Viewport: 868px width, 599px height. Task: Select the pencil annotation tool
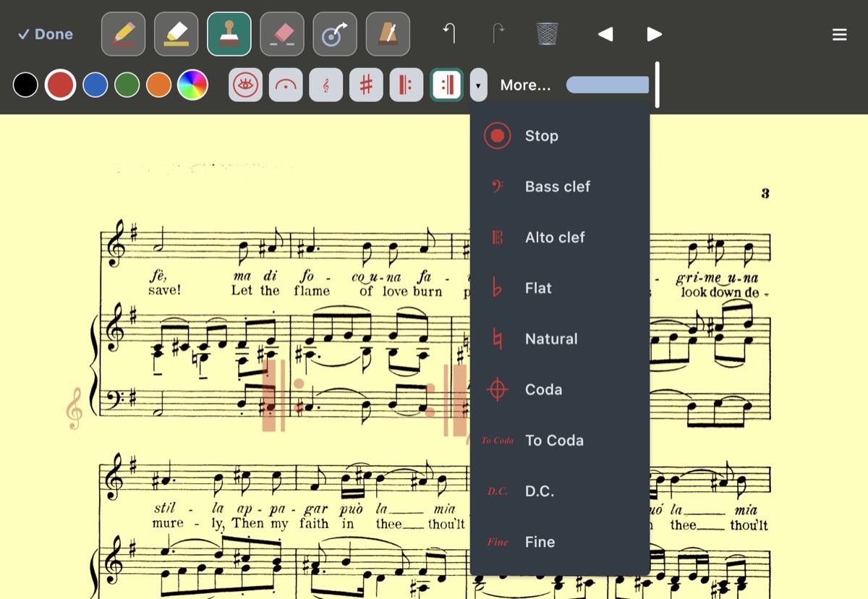click(124, 34)
